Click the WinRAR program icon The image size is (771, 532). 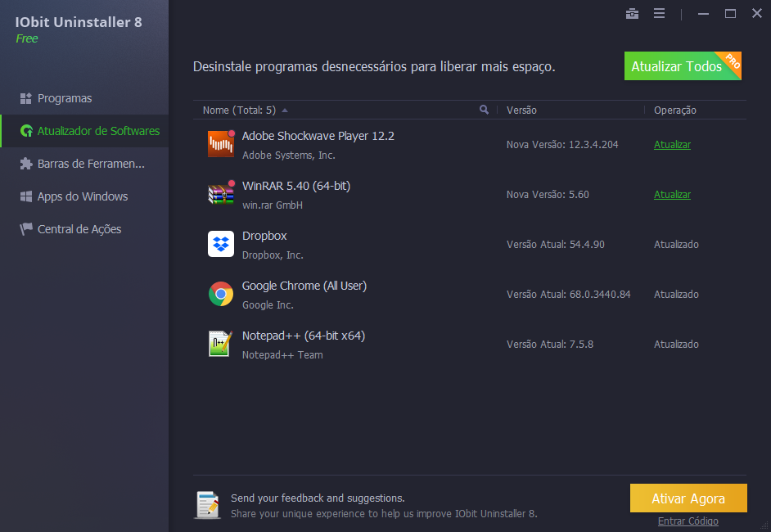point(221,194)
